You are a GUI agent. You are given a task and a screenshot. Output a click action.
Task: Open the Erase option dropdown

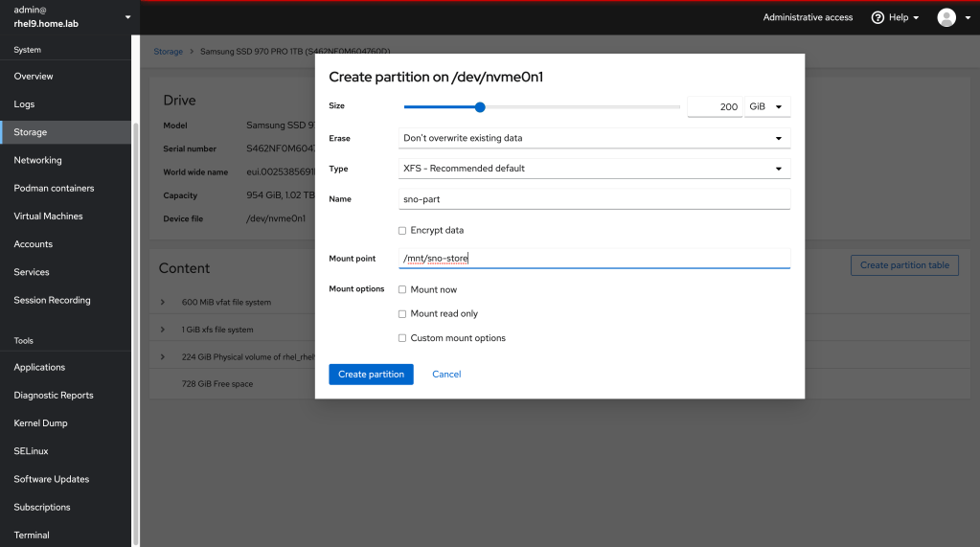[x=594, y=138]
